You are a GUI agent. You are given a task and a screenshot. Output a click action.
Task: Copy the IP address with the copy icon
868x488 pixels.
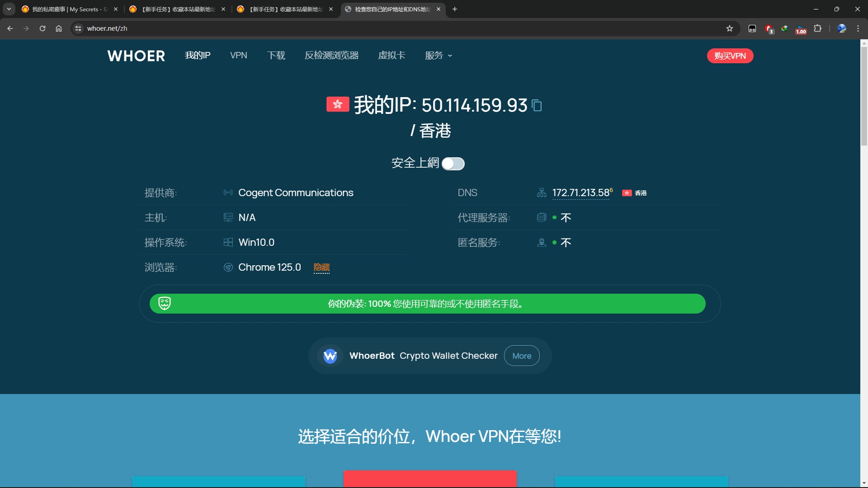tap(537, 105)
